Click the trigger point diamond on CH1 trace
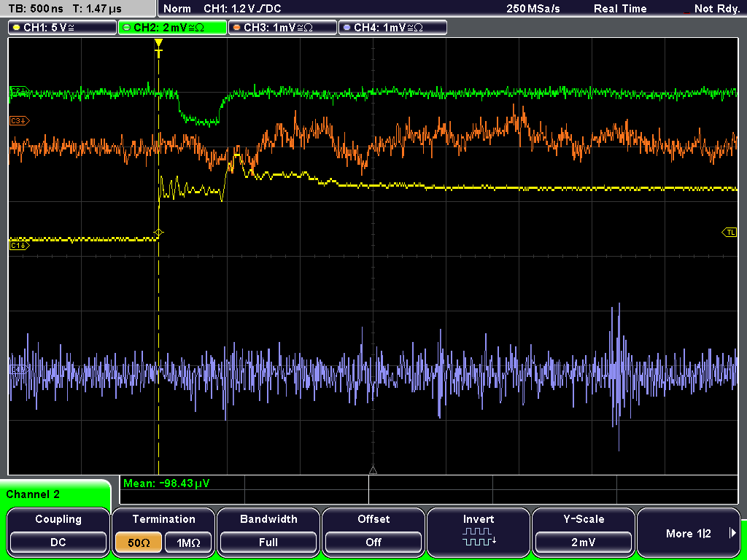 [x=158, y=233]
